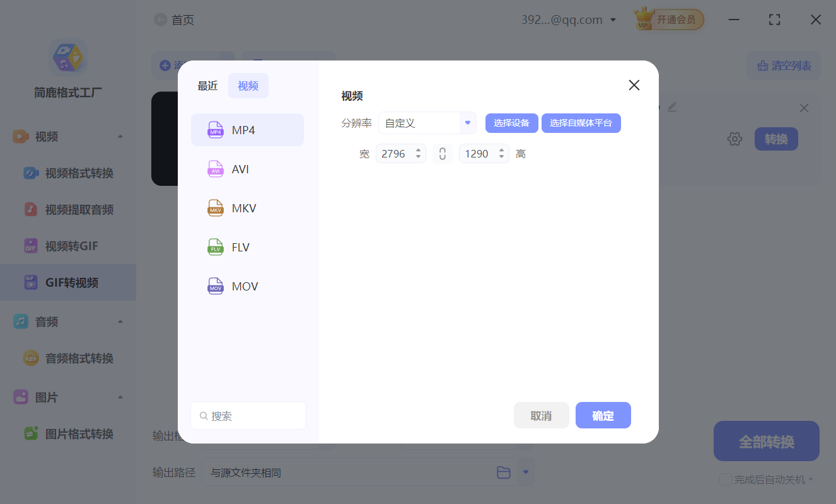Increase the width value with the stepper
Viewport: 836px width, 504px height.
point(417,150)
